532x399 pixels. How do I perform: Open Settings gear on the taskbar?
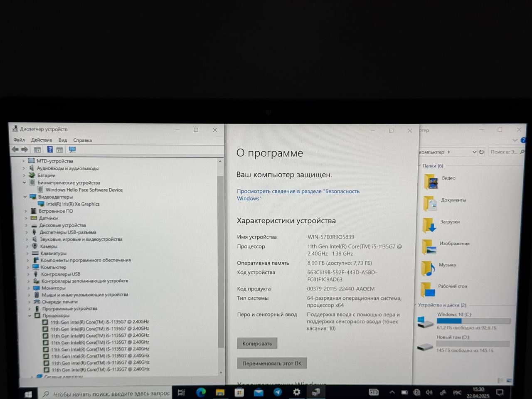(x=297, y=392)
